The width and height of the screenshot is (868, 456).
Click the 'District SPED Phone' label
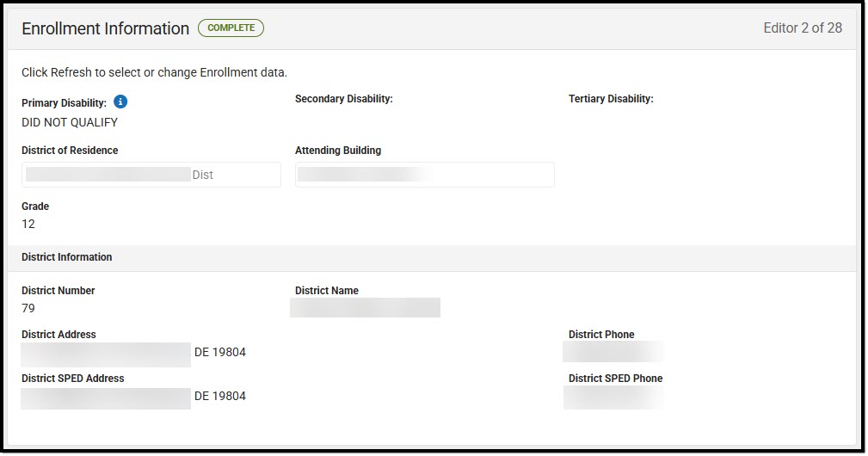click(616, 378)
